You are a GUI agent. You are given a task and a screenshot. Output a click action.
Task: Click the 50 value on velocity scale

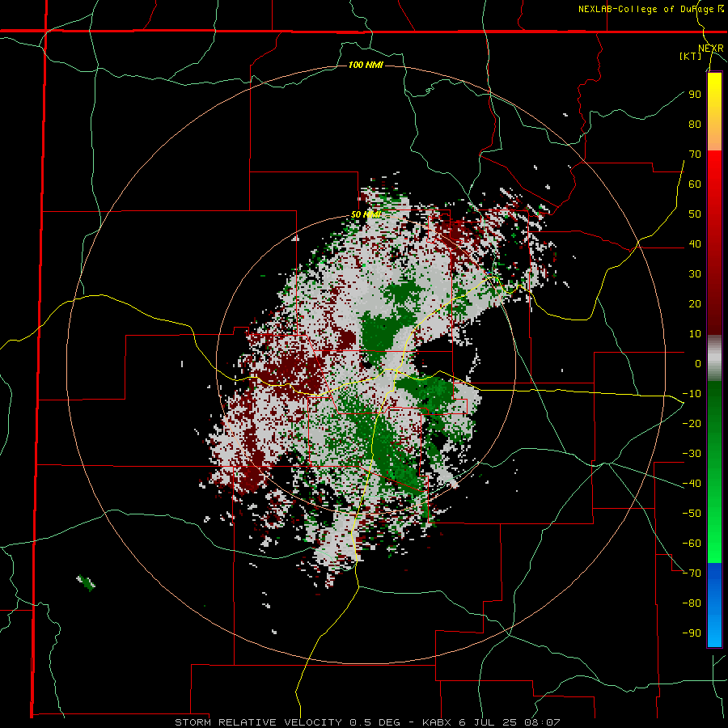[x=695, y=214]
